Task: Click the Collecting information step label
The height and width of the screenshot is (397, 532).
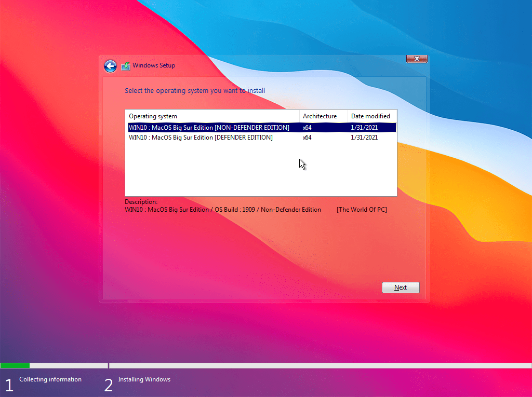Action: point(50,379)
